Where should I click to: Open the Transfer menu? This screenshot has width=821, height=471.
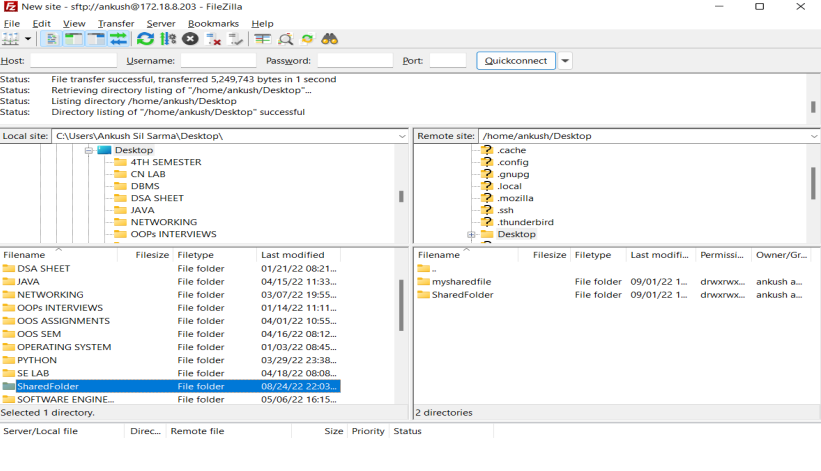pyautogui.click(x=116, y=24)
